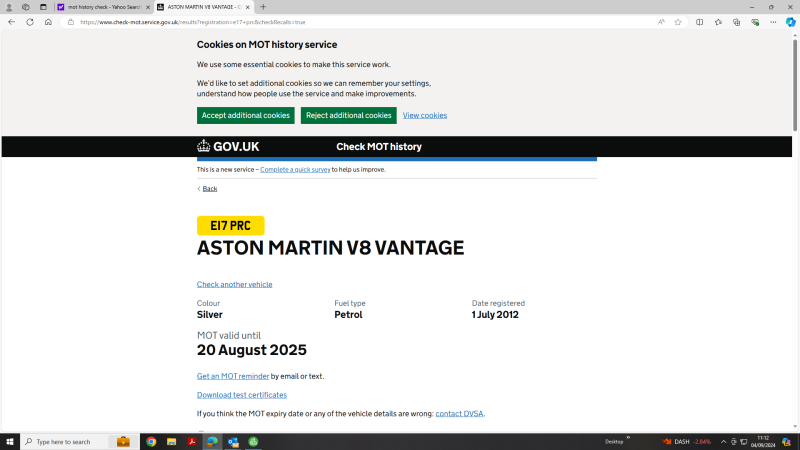Open the Copilot sidebar

pyautogui.click(x=790, y=22)
